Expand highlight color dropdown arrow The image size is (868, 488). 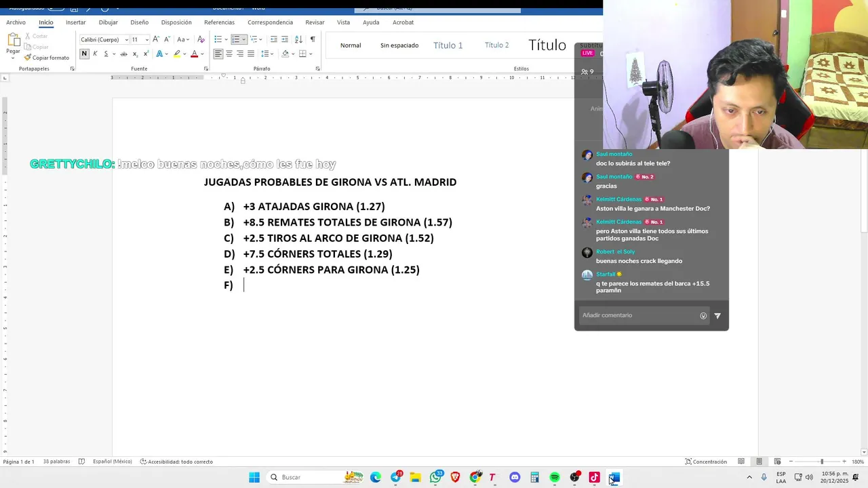pyautogui.click(x=184, y=54)
